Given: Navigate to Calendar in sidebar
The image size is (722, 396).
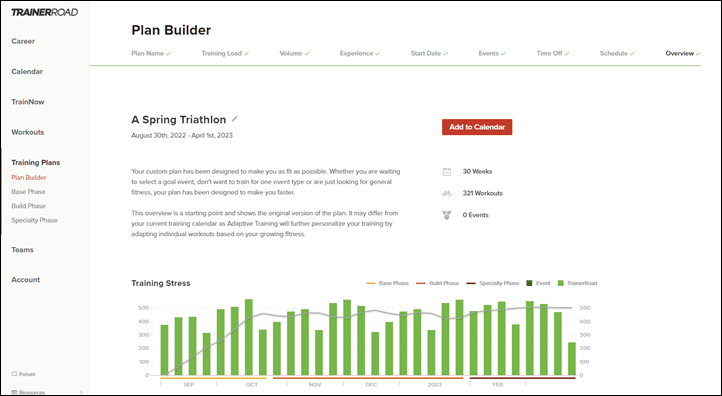Looking at the screenshot, I should (x=27, y=71).
